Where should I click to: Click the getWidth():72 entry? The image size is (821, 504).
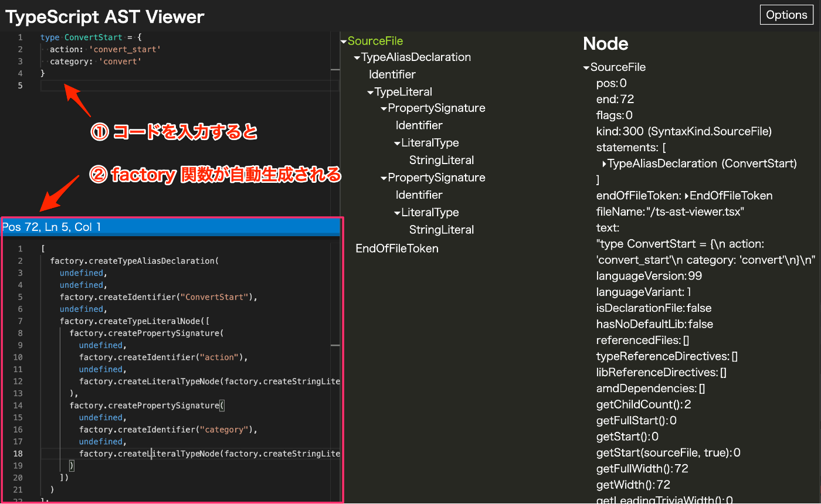pyautogui.click(x=633, y=485)
